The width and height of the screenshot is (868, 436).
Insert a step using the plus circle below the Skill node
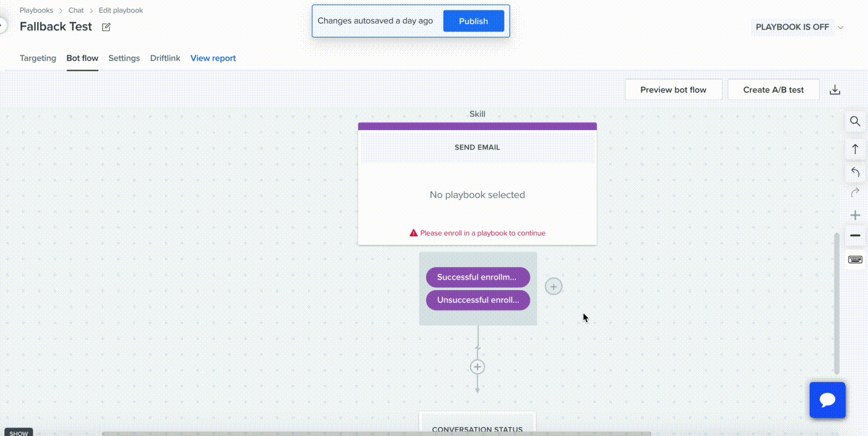(478, 366)
